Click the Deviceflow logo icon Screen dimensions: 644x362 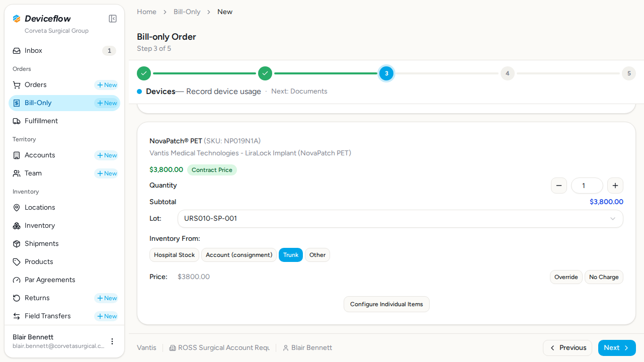17,19
